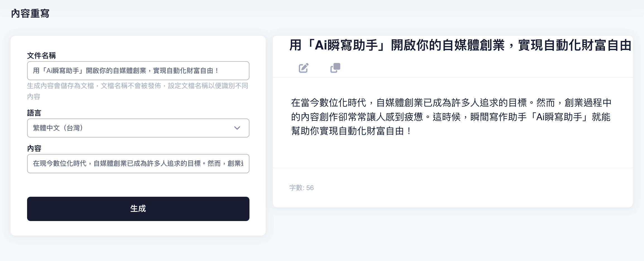Click the paragraph's last line 幫助你實現自動化財富自由！
Viewport: 644px width, 261px height.
351,131
